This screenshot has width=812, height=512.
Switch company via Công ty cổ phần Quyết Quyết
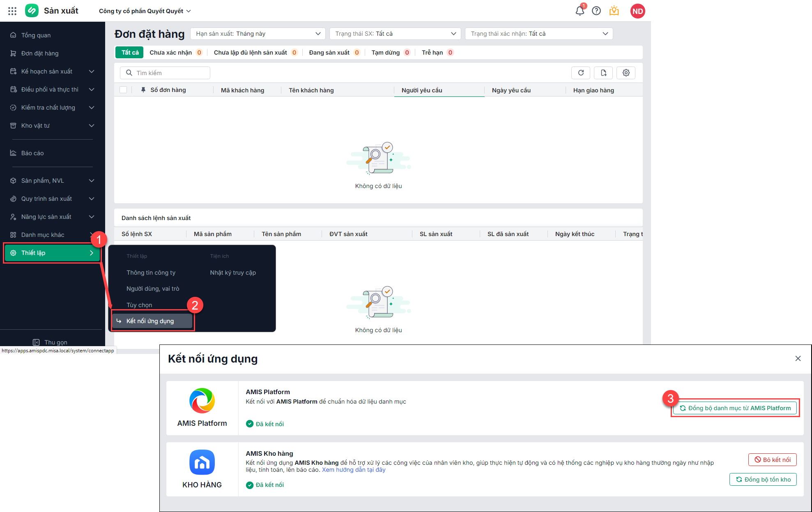[145, 11]
